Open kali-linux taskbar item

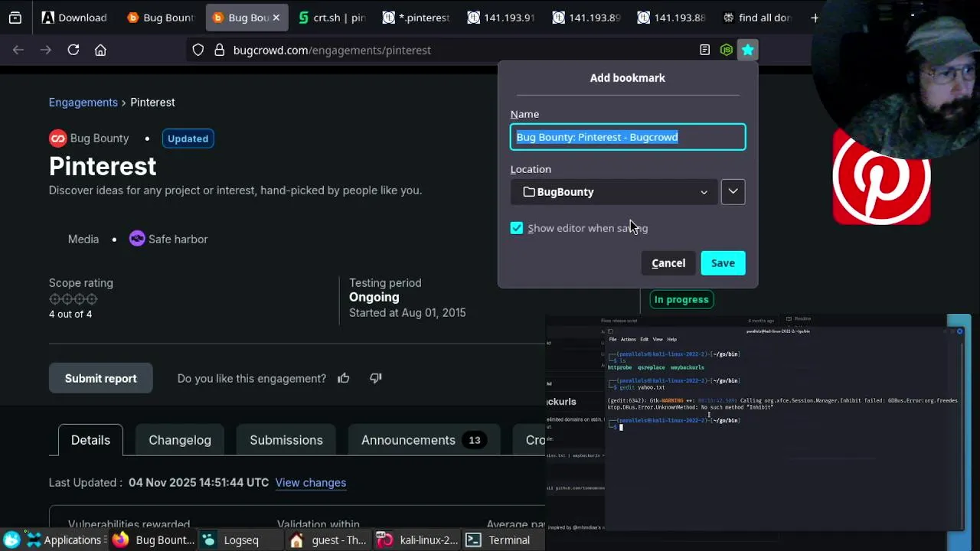tap(417, 540)
